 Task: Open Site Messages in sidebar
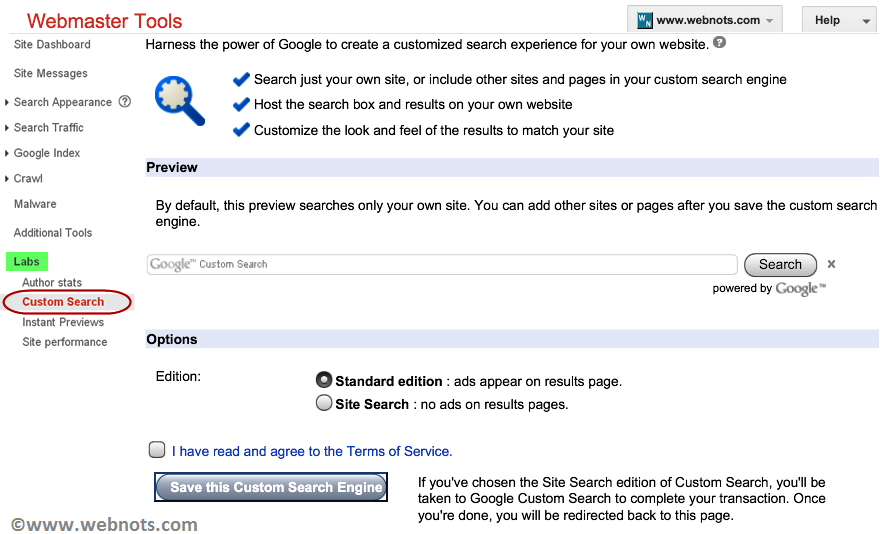click(x=51, y=73)
